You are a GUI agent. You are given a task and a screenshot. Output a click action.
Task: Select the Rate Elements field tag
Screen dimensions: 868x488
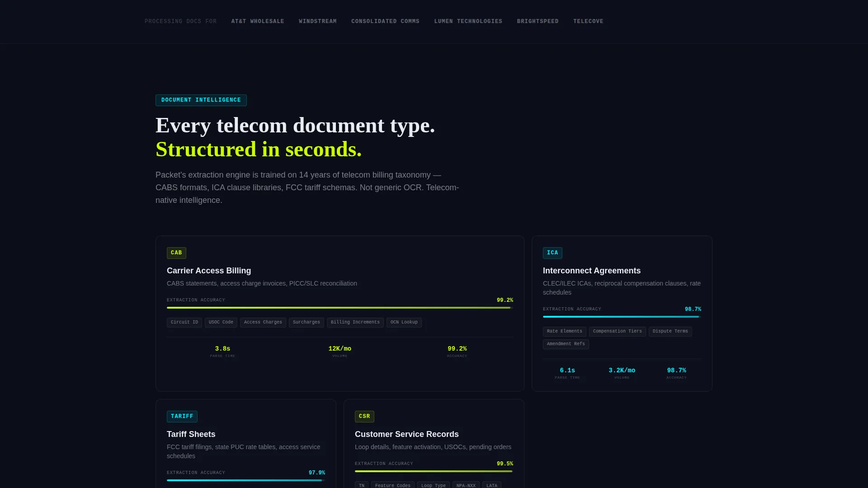point(565,332)
